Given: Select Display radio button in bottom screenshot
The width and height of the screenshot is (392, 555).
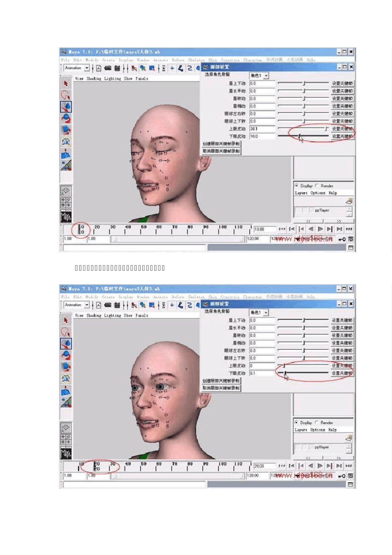Looking at the screenshot, I should pos(296,422).
